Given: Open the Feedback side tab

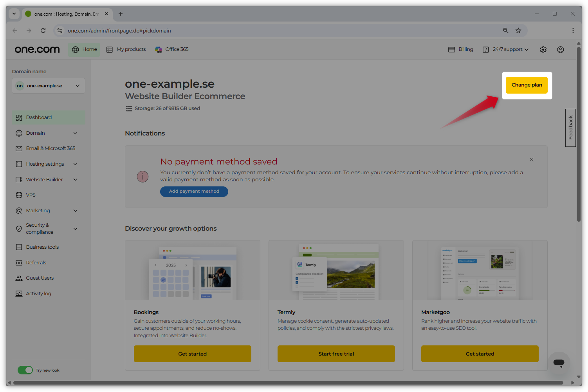Looking at the screenshot, I should pos(570,128).
